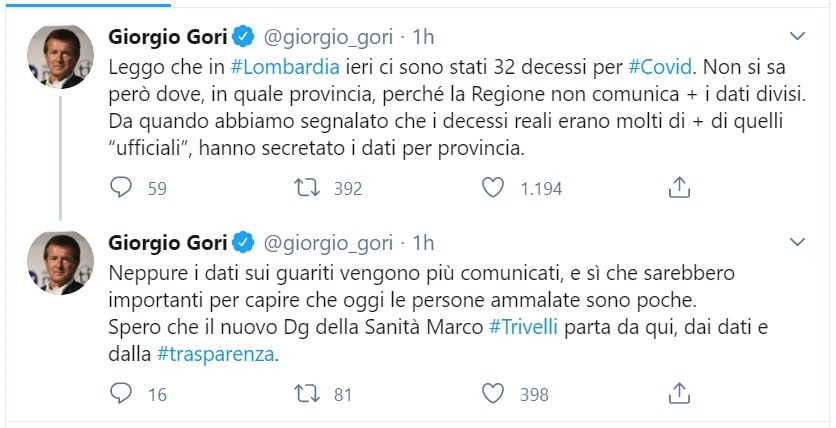The height and width of the screenshot is (428, 836).
Task: Open the first tweet's more options chevron
Action: click(x=797, y=36)
